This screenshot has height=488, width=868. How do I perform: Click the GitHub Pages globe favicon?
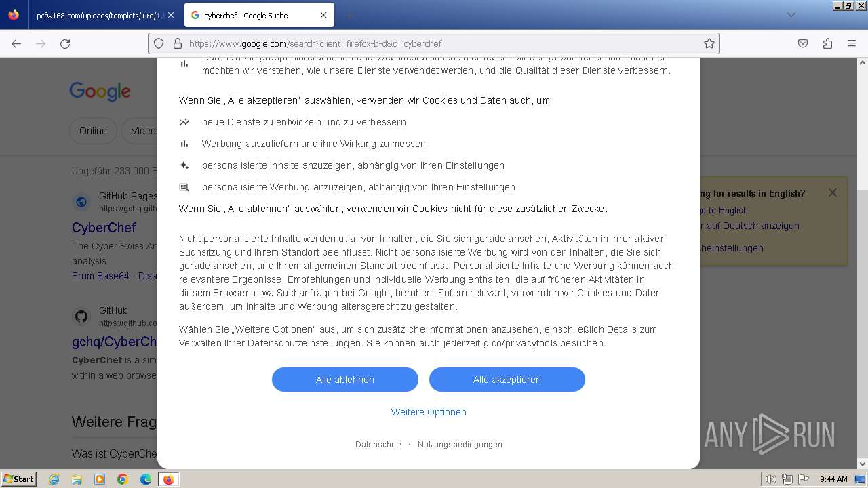pyautogui.click(x=81, y=201)
